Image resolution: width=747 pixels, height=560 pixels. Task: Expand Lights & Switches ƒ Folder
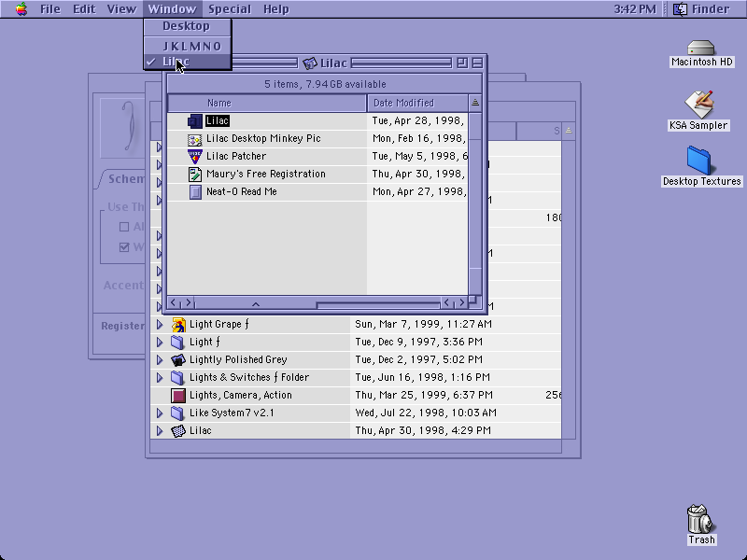click(x=160, y=378)
